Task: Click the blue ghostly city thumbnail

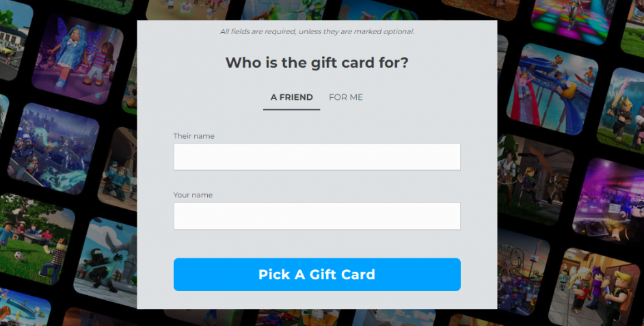Action: pos(53,148)
